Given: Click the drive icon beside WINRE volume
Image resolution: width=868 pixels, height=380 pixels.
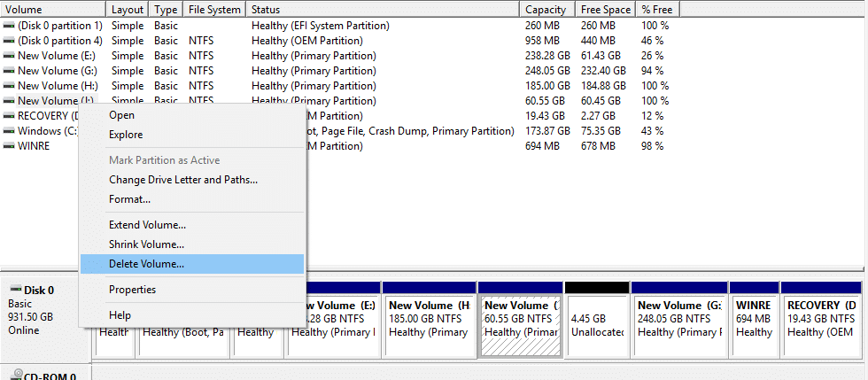Looking at the screenshot, I should [9, 146].
